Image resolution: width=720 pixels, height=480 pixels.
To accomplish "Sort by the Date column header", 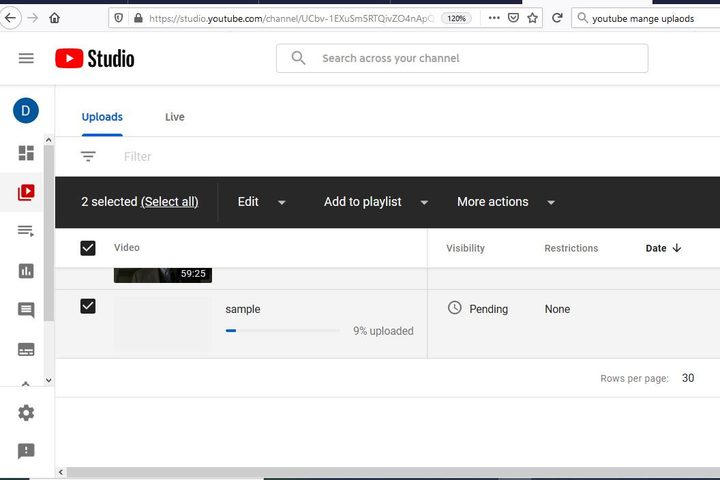I will click(x=656, y=248).
